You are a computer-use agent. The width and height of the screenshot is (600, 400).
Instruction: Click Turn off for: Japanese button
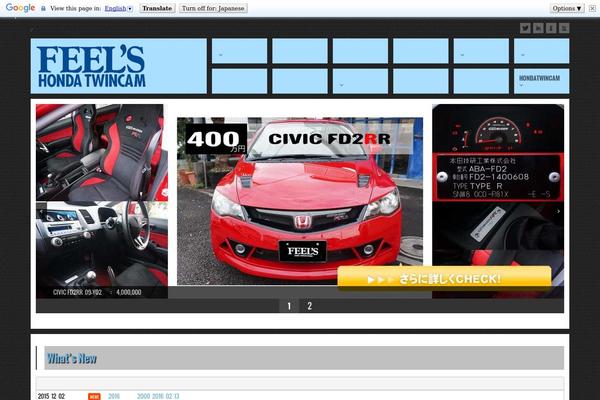click(213, 8)
